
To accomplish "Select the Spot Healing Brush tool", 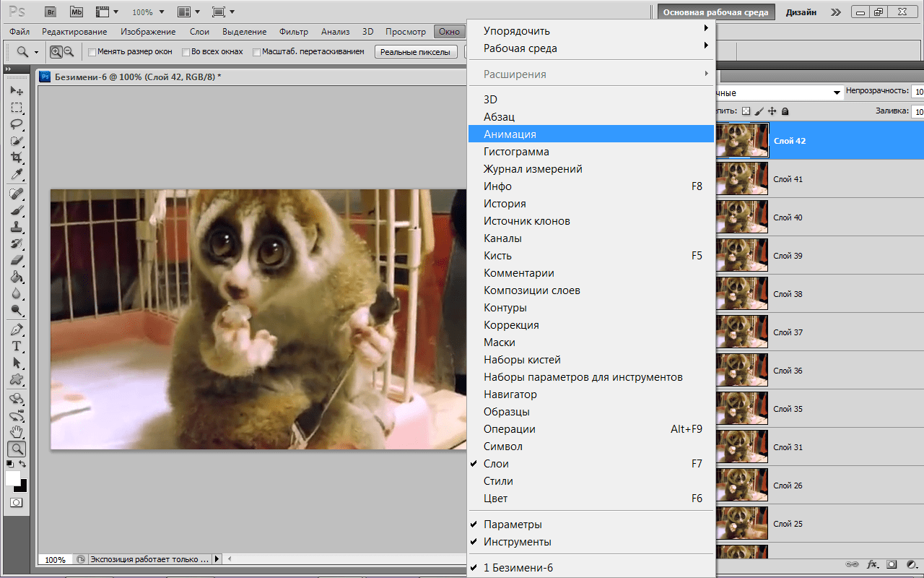I will 16,194.
